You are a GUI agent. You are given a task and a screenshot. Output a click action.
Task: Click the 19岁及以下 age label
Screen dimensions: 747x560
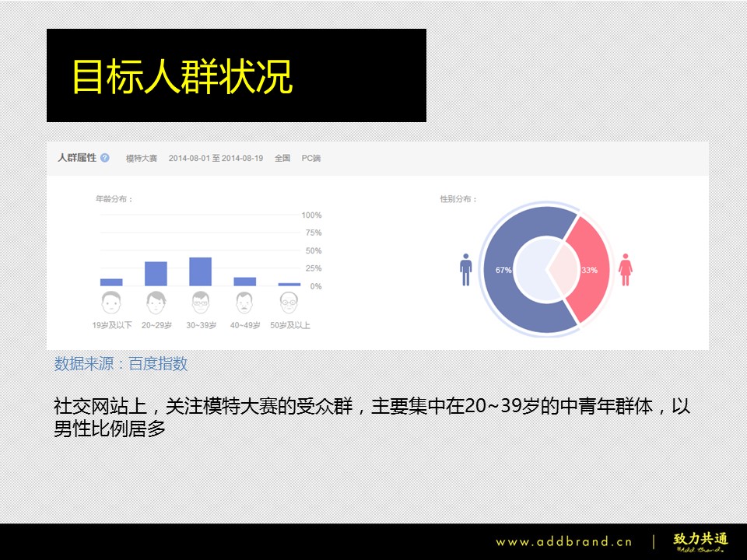coord(112,325)
